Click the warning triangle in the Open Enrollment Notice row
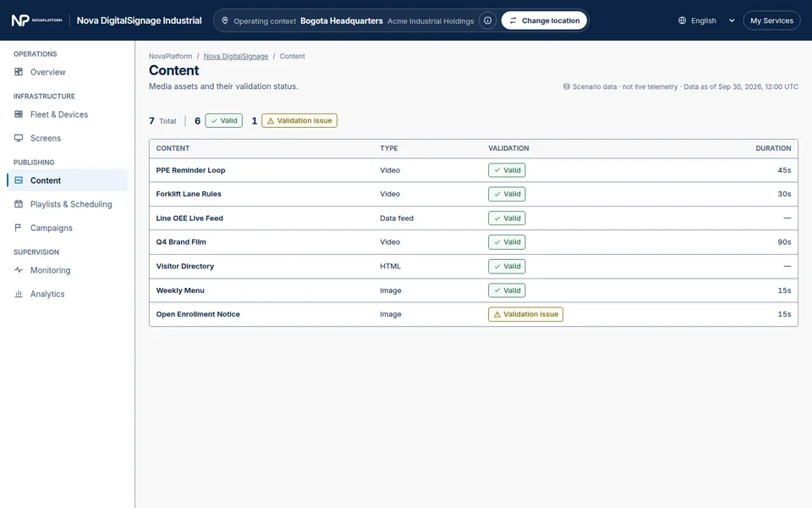Image resolution: width=812 pixels, height=508 pixels. pos(497,315)
